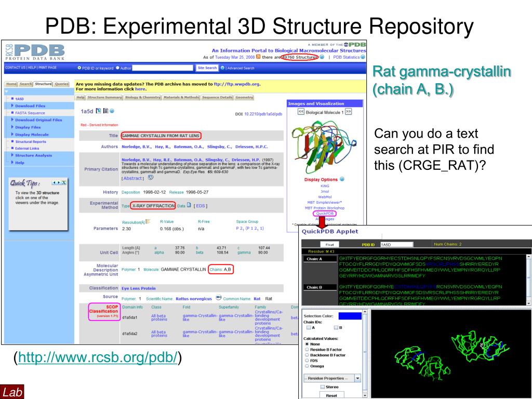The image size is (532, 399).
Task: Expand Download Files in sidebar
Action: point(30,106)
